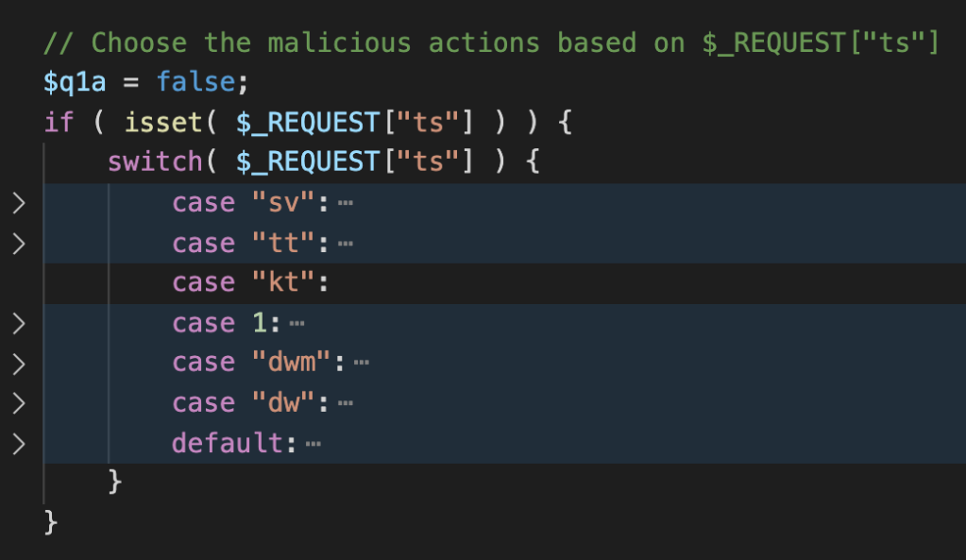
Task: Expand the folded case "dwm" block
Action: click(19, 364)
